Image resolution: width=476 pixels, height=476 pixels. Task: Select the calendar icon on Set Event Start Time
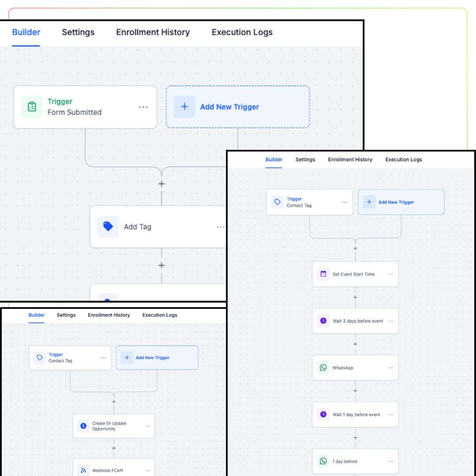[323, 274]
